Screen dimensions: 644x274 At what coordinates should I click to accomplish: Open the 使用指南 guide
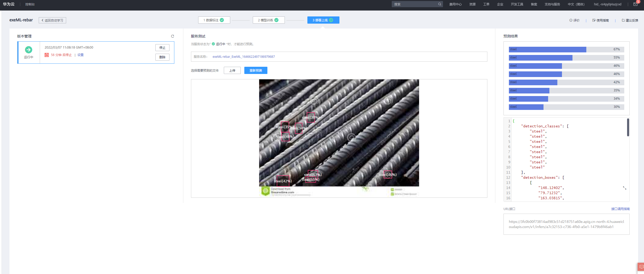point(600,20)
